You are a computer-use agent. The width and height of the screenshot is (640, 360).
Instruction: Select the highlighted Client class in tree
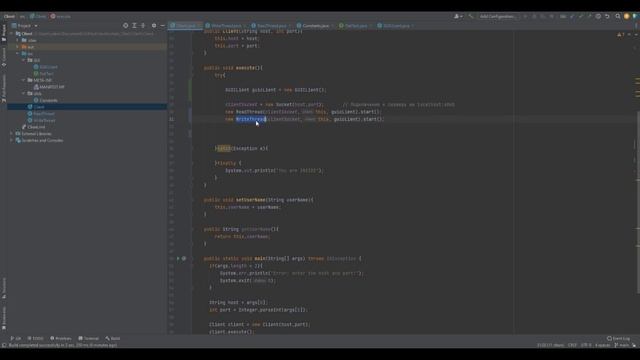[87, 107]
